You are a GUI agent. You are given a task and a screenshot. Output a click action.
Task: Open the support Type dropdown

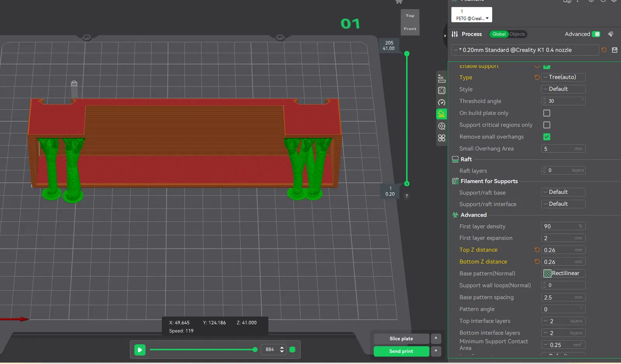coord(563,78)
